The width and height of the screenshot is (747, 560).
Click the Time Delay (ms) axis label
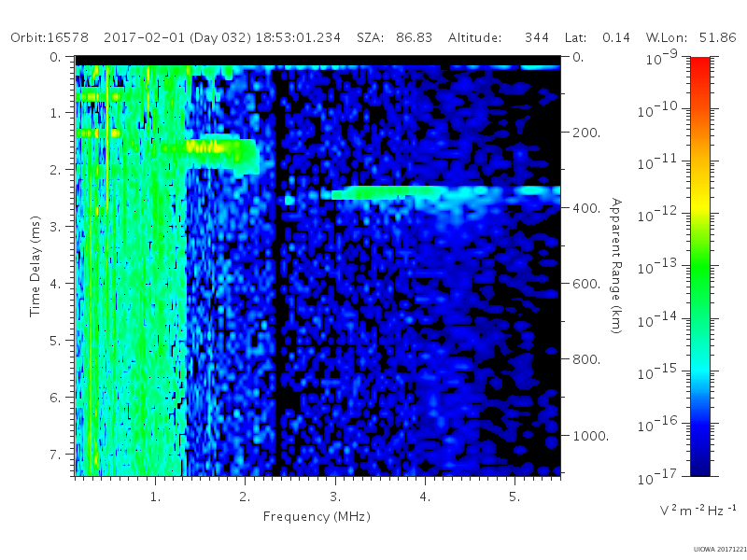pos(35,267)
